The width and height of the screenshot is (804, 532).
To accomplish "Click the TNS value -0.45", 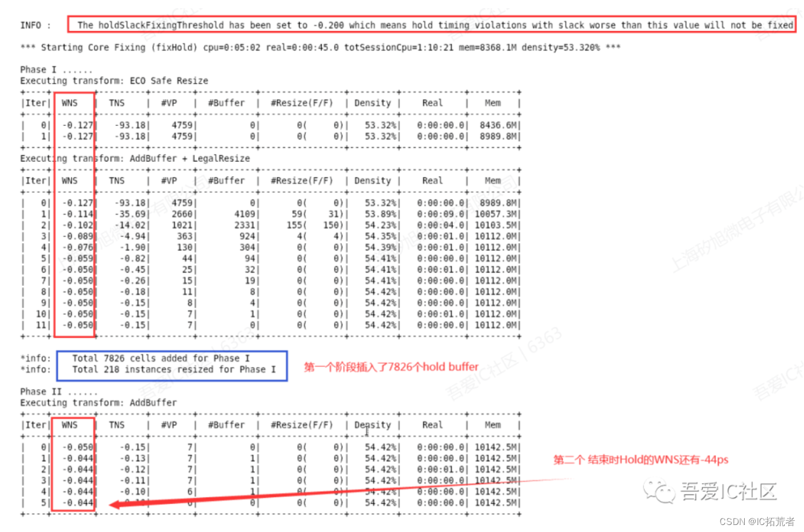I will tap(133, 270).
